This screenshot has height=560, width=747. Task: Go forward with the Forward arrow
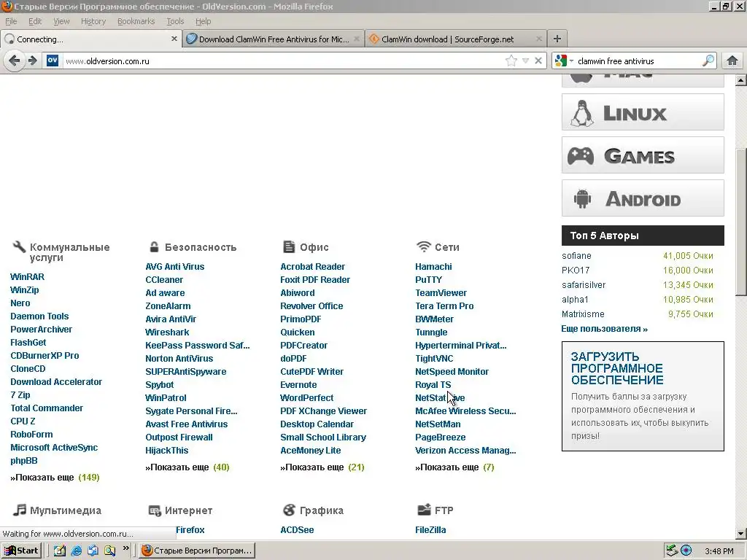pyautogui.click(x=32, y=61)
